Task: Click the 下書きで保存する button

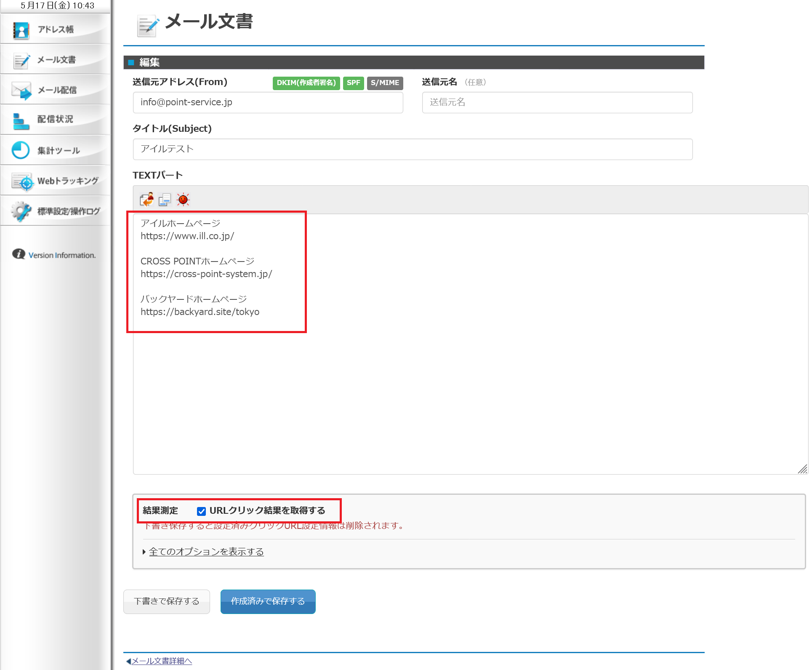Action: coord(166,601)
